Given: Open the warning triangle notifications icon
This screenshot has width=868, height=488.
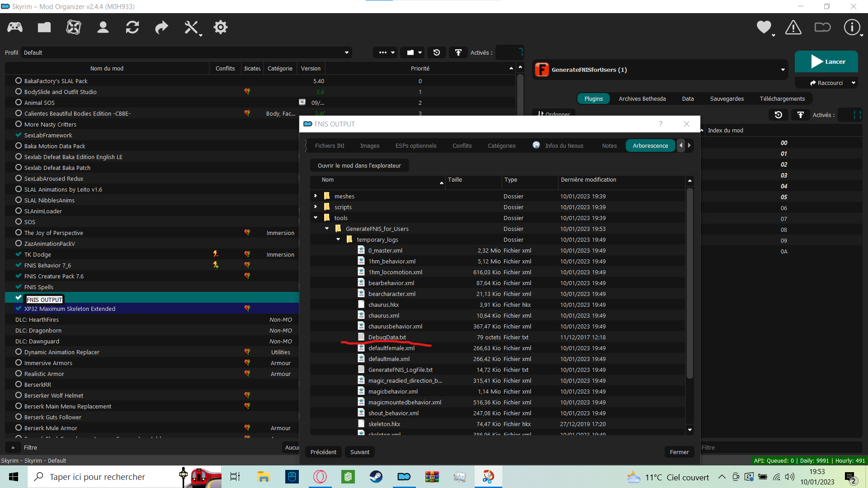Looking at the screenshot, I should click(793, 28).
